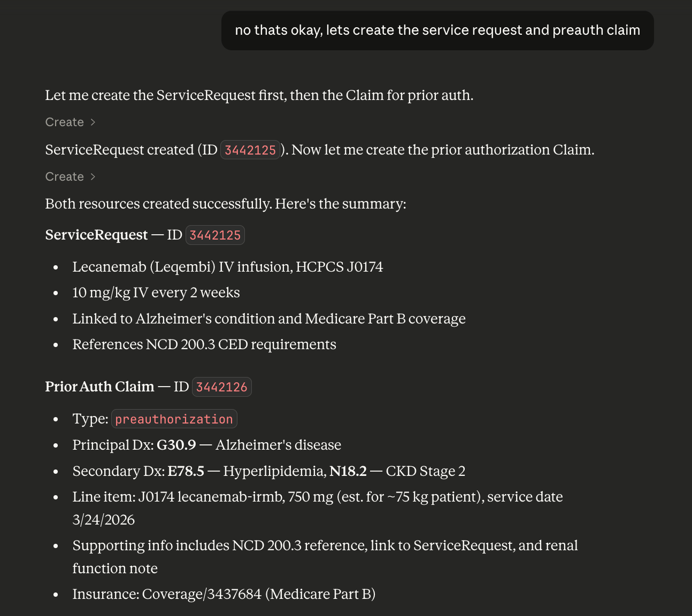Click the Lecanemab (Leqembi) IV infusion bullet
Screen dimensions: 692x616
(227, 267)
